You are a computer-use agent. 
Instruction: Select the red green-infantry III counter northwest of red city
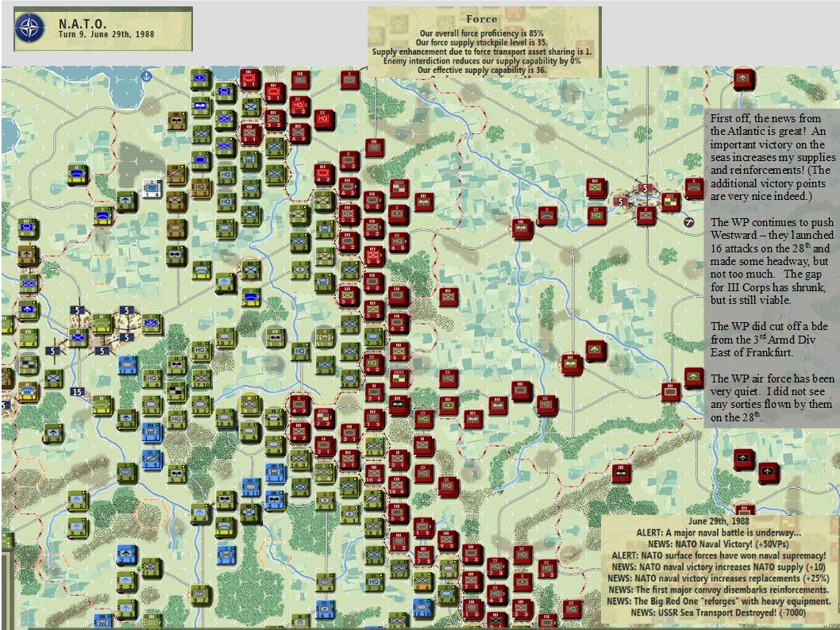coord(597,188)
